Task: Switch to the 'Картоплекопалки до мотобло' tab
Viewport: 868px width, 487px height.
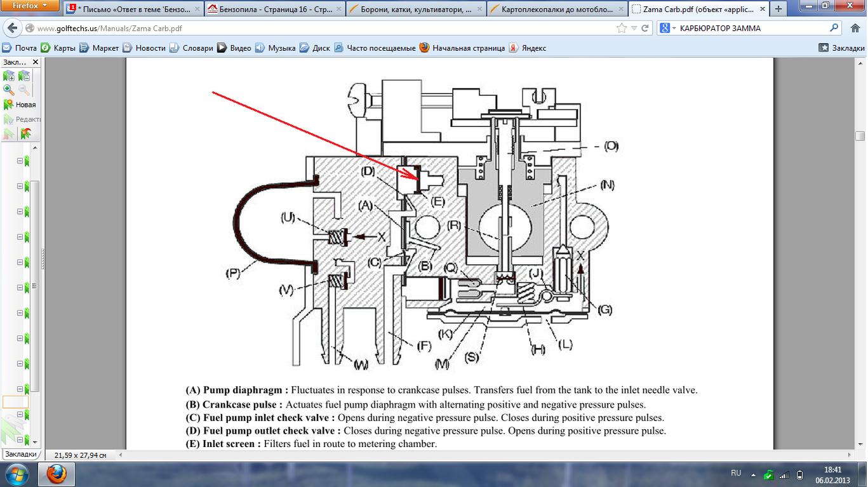Action: pyautogui.click(x=558, y=9)
